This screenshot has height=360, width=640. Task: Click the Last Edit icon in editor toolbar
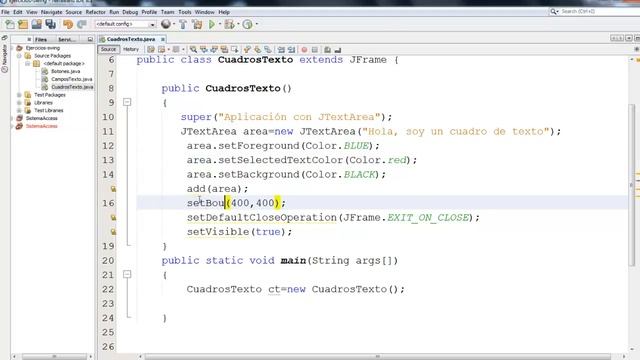[151, 50]
